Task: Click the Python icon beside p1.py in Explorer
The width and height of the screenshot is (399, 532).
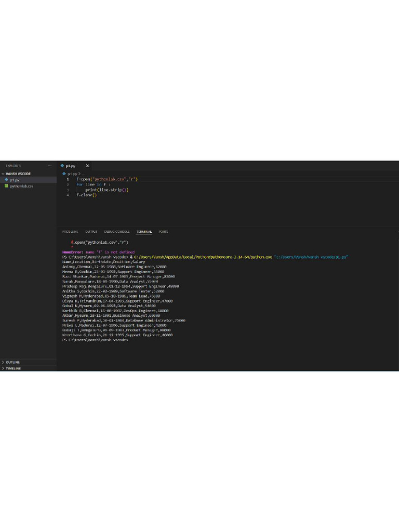Action: [6, 180]
